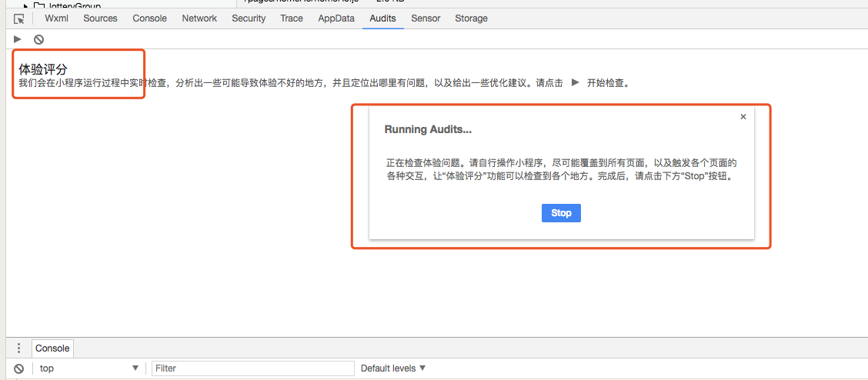Switch to the Sources tab
The image size is (868, 380).
(x=100, y=18)
